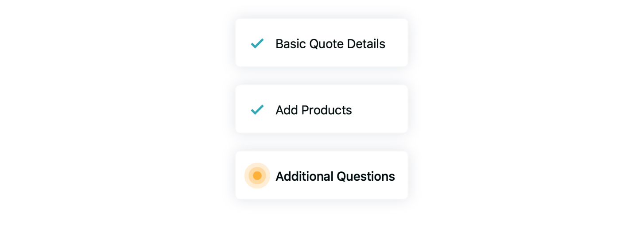Click the current-step indicator on the third card
644x225 pixels.
click(257, 176)
